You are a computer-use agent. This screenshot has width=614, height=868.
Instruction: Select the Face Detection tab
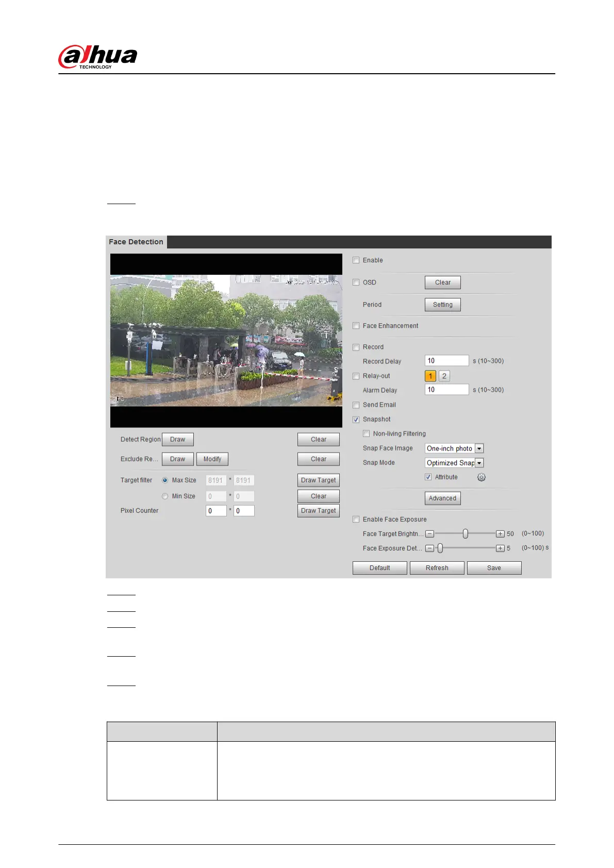136,242
